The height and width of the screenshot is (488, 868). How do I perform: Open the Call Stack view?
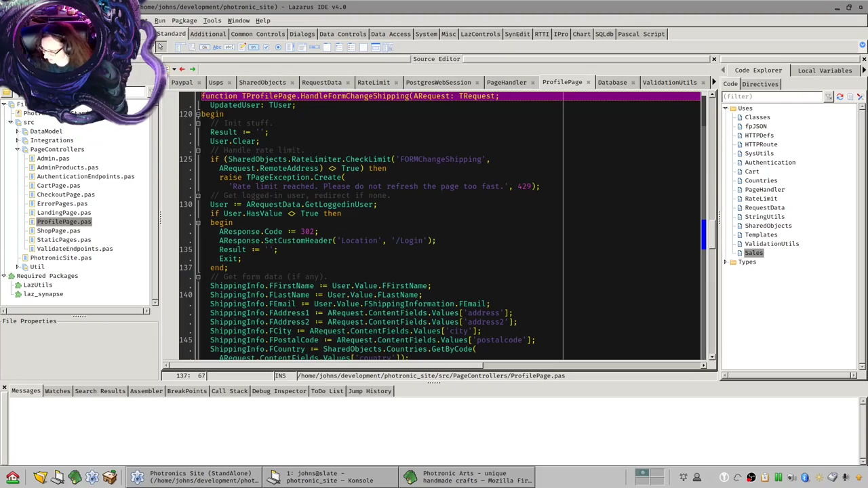point(229,391)
